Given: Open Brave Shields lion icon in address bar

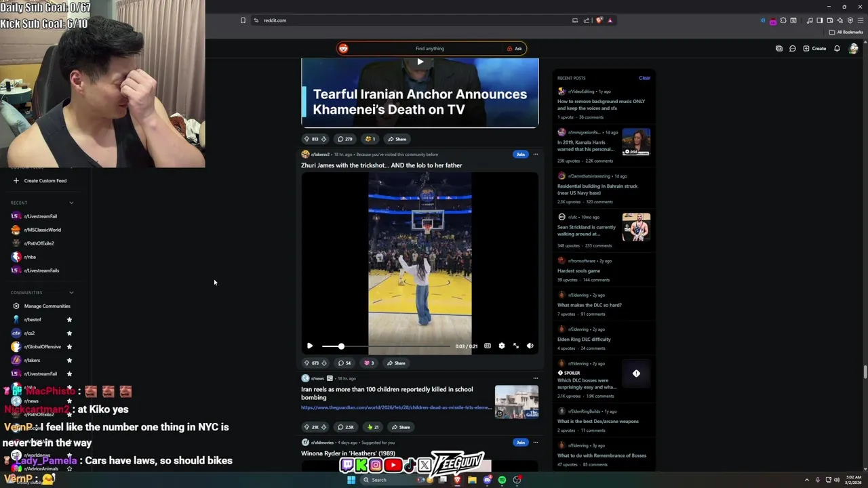Looking at the screenshot, I should tap(599, 20).
